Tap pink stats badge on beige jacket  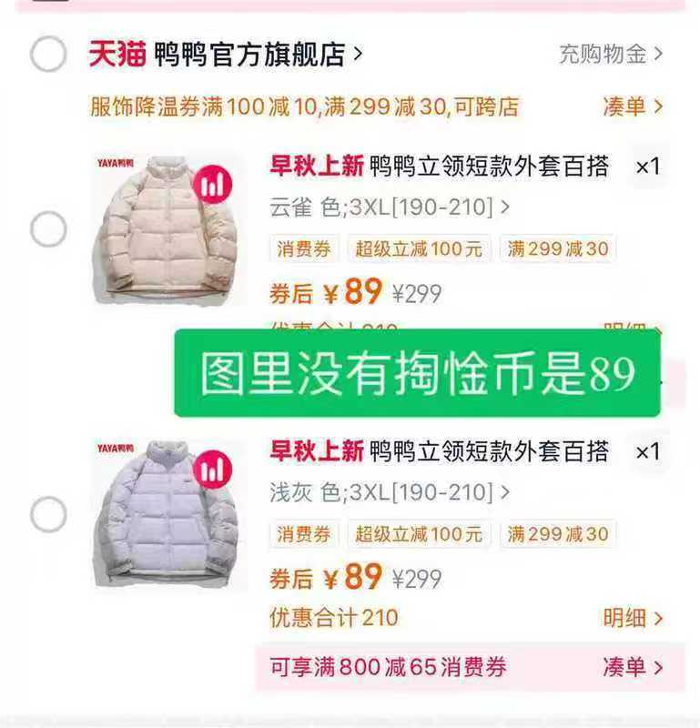[213, 185]
